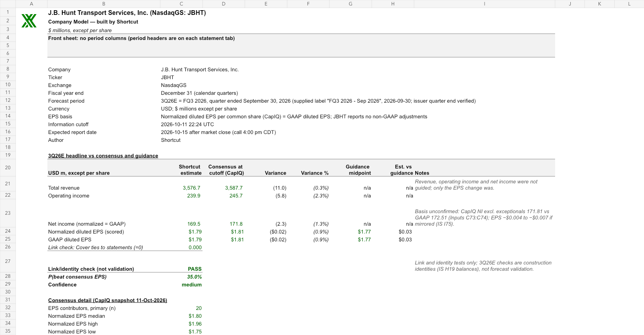Select row 20 header

[x=8, y=168]
